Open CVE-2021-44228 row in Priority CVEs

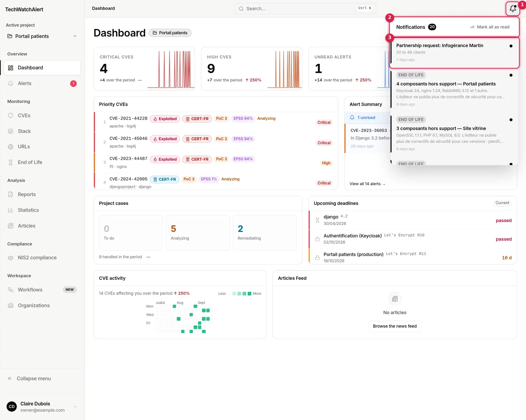[216, 122]
